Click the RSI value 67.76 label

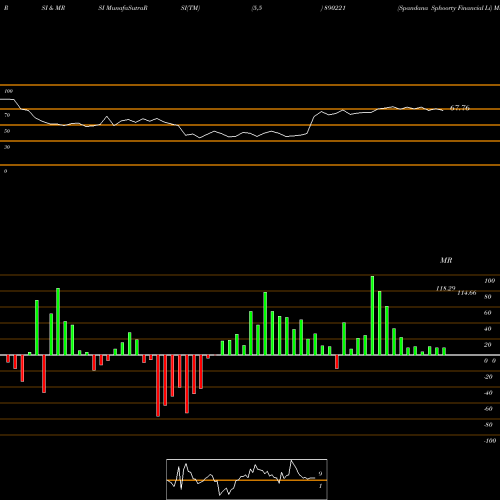pos(460,108)
